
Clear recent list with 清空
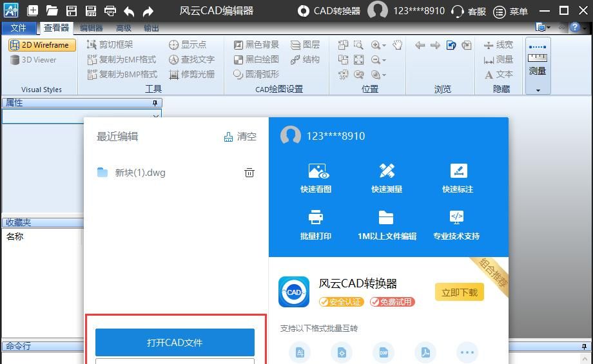240,137
